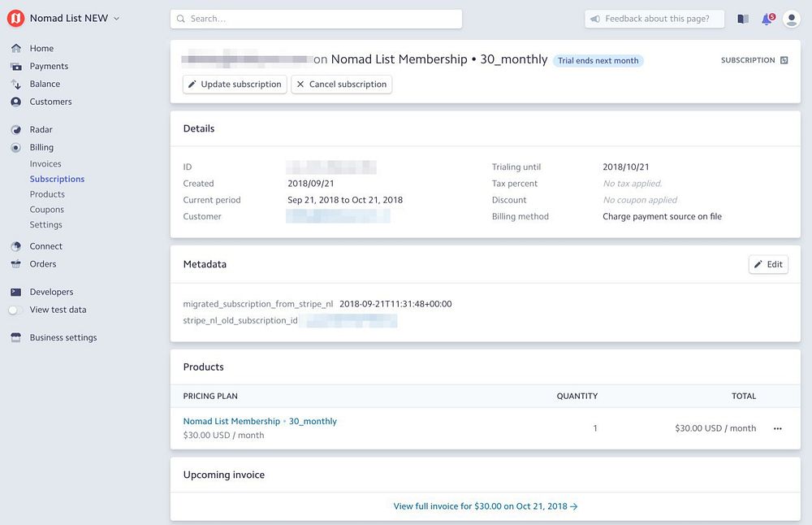Click the Business settings icon
Image resolution: width=812 pixels, height=525 pixels.
[x=16, y=338]
